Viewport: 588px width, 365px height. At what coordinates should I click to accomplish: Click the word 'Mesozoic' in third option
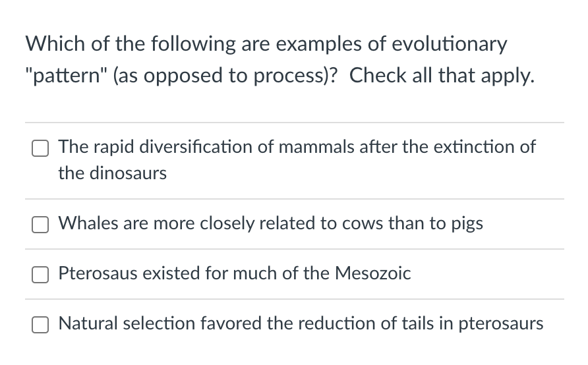(x=372, y=273)
